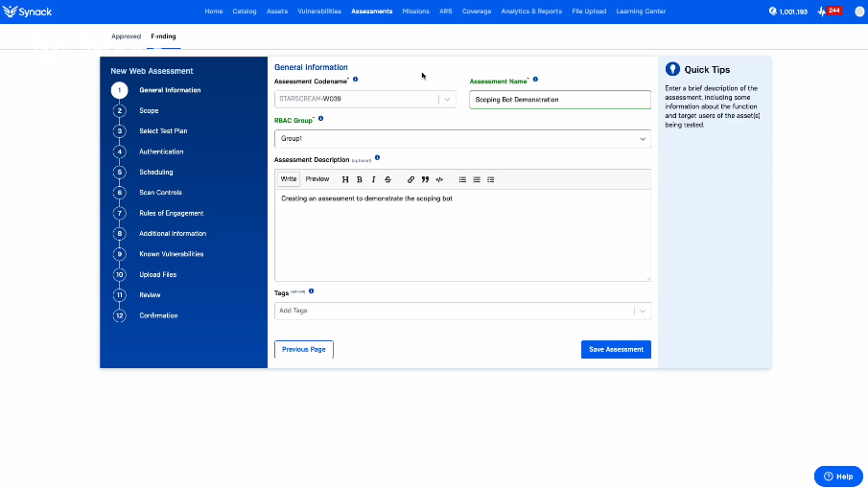
Task: Go to Select Test Plan step
Action: pyautogui.click(x=163, y=131)
